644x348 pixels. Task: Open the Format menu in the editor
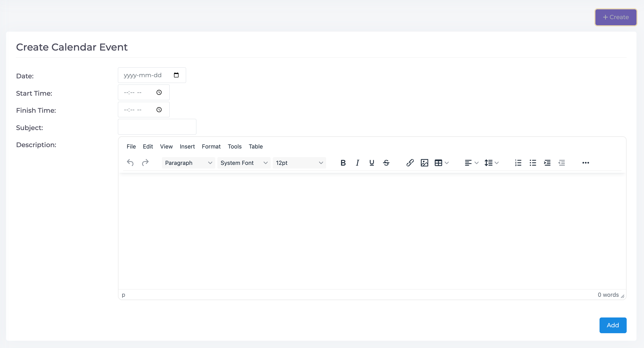211,146
